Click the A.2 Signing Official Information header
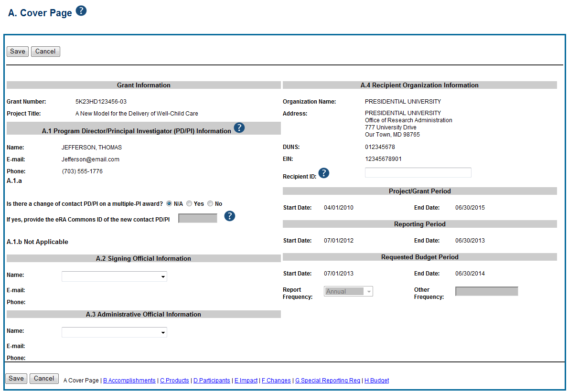The height and width of the screenshot is (392, 568). pyautogui.click(x=143, y=258)
